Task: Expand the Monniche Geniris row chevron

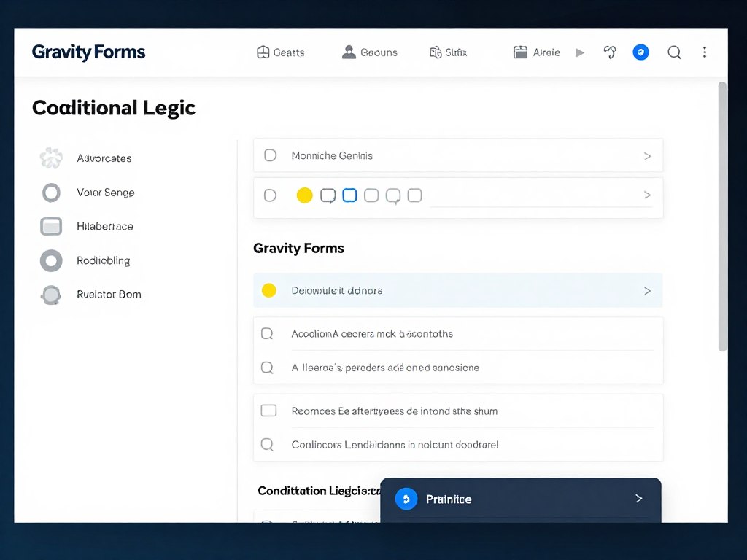Action: pos(647,156)
